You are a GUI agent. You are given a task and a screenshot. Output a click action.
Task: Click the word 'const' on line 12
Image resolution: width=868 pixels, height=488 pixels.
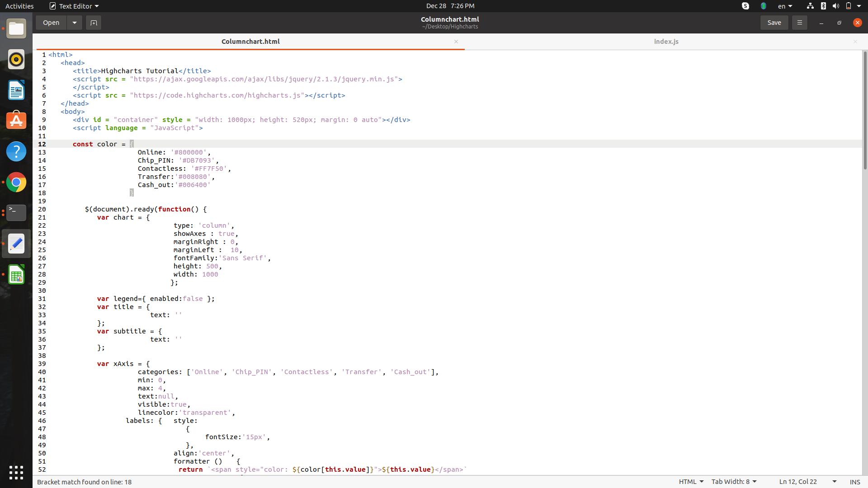(83, 144)
